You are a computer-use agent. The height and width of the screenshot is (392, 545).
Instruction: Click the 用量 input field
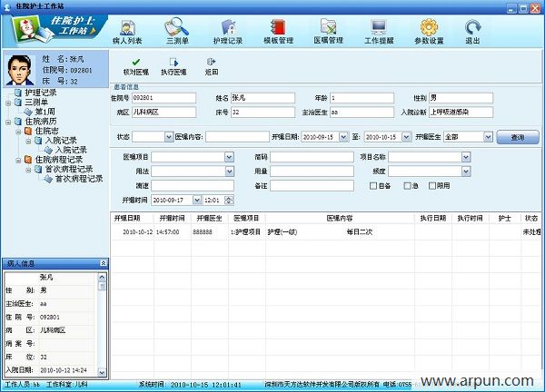point(312,171)
